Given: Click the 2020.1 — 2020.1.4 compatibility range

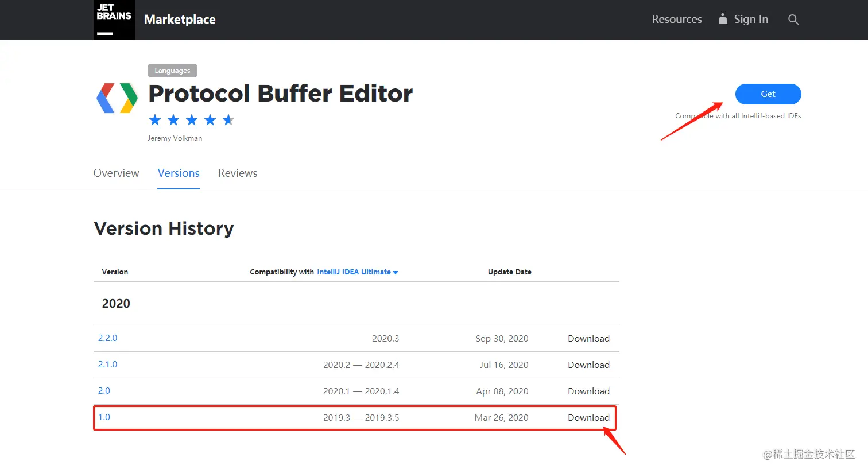Looking at the screenshot, I should pos(361,391).
